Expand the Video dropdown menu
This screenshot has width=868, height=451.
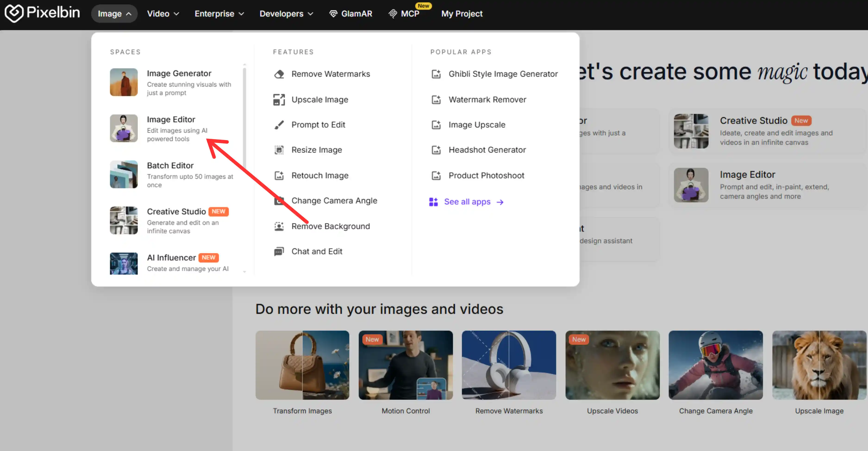coord(163,14)
